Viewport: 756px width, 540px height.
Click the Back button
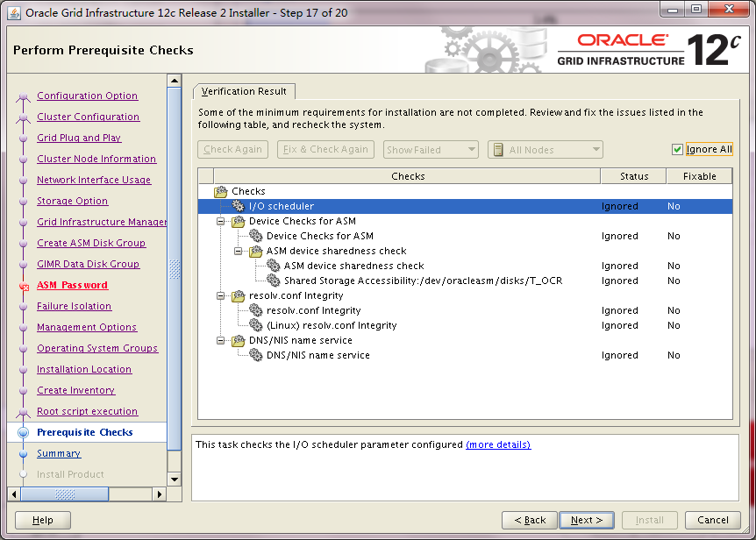530,520
